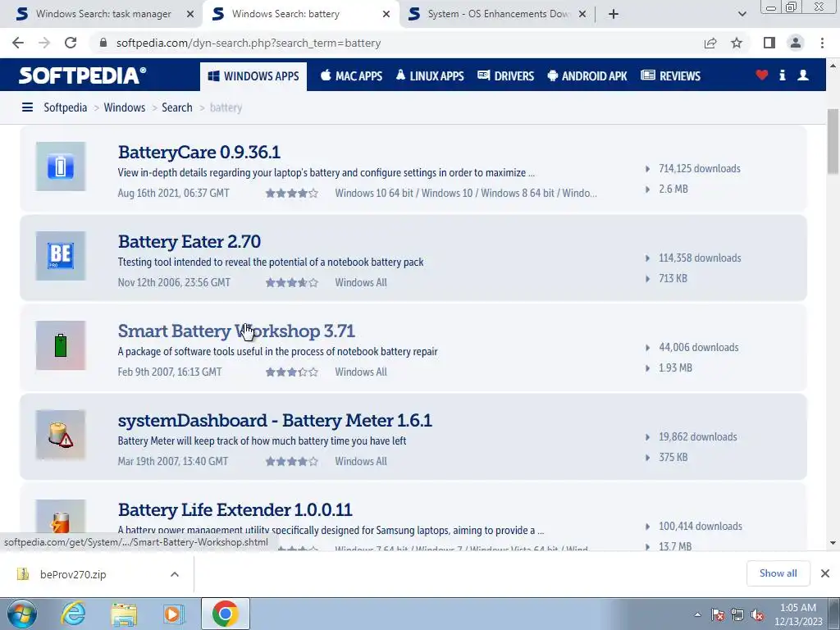The height and width of the screenshot is (630, 840).
Task: Open the hamburger menu next to Softpedia breadcrumb
Action: pyautogui.click(x=27, y=107)
